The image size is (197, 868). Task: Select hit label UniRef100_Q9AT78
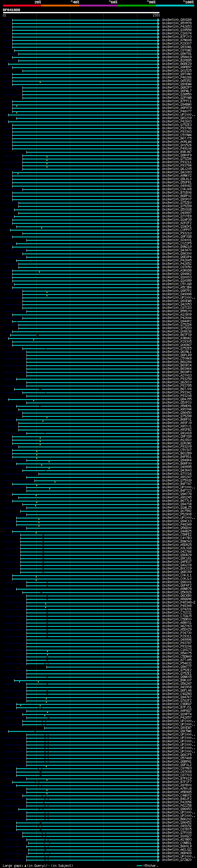point(177,494)
